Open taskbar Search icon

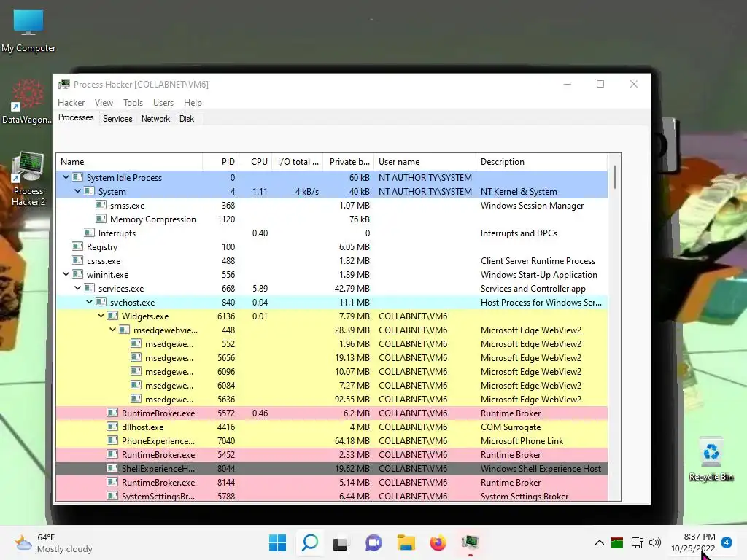[309, 542]
